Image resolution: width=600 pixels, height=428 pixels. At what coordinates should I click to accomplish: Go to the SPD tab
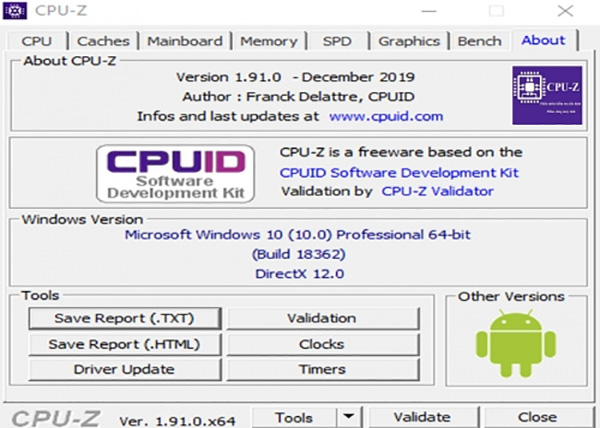[x=337, y=41]
